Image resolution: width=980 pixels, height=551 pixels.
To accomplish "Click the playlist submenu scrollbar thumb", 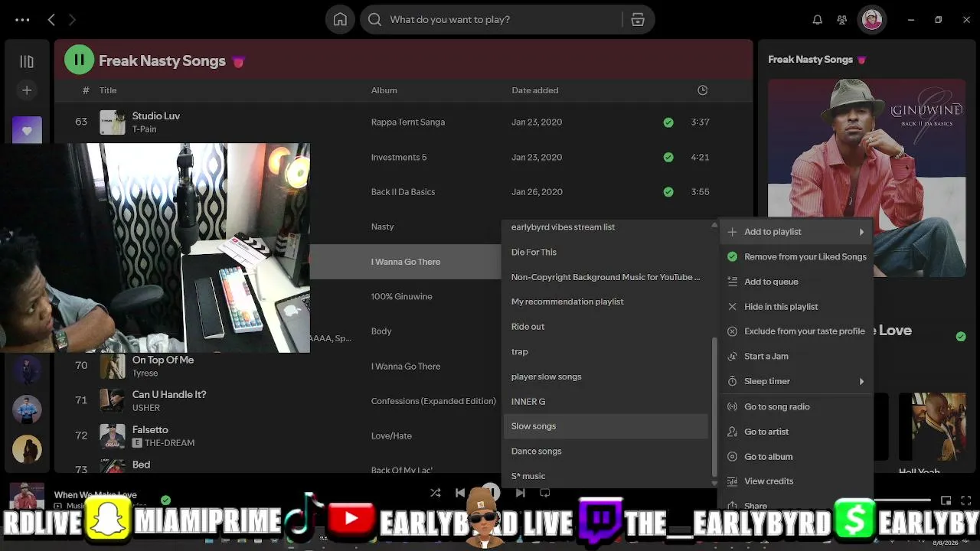I will tap(714, 407).
